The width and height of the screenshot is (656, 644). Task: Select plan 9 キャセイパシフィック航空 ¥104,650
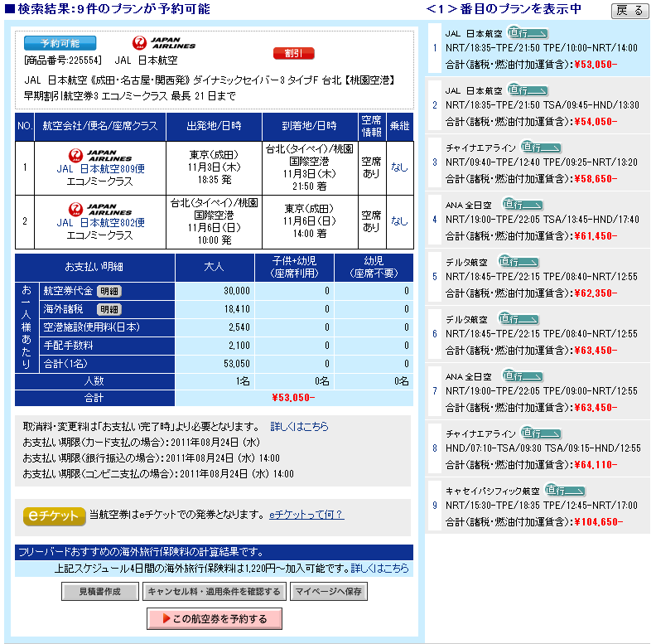pos(538,506)
